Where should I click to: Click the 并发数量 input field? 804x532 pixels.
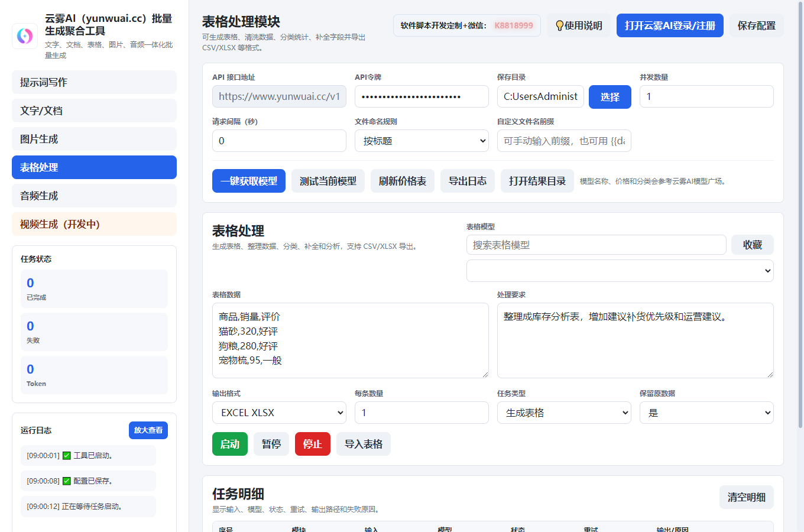click(706, 96)
